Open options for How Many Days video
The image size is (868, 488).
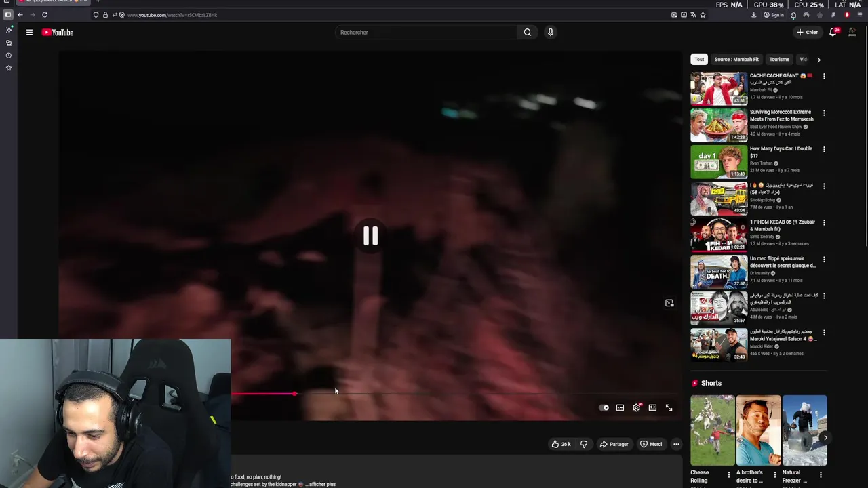point(824,149)
